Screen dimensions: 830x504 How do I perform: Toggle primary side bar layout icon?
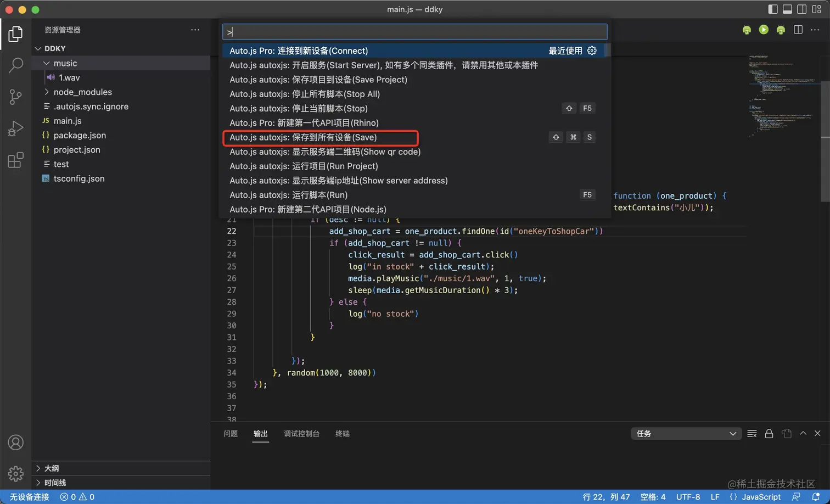point(773,9)
